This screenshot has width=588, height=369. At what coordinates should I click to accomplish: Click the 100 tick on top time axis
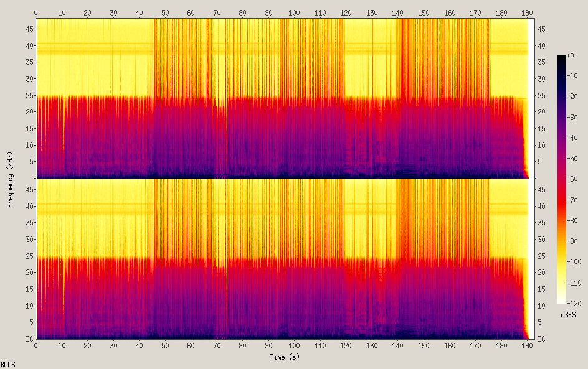click(x=294, y=12)
